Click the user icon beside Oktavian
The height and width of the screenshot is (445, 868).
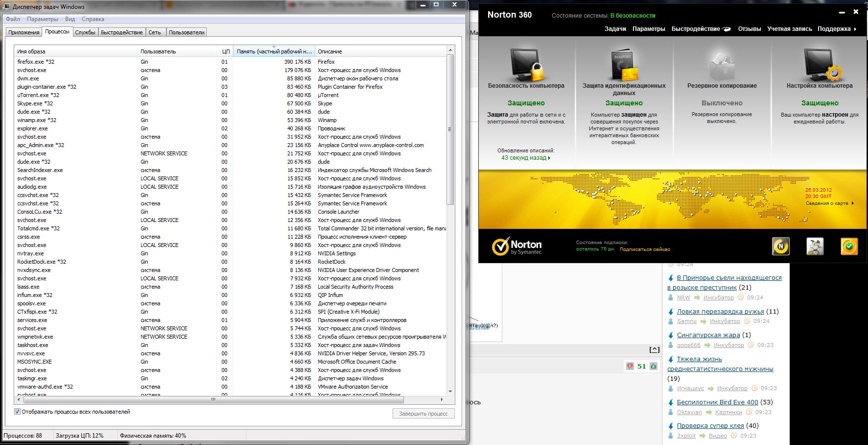click(x=671, y=412)
